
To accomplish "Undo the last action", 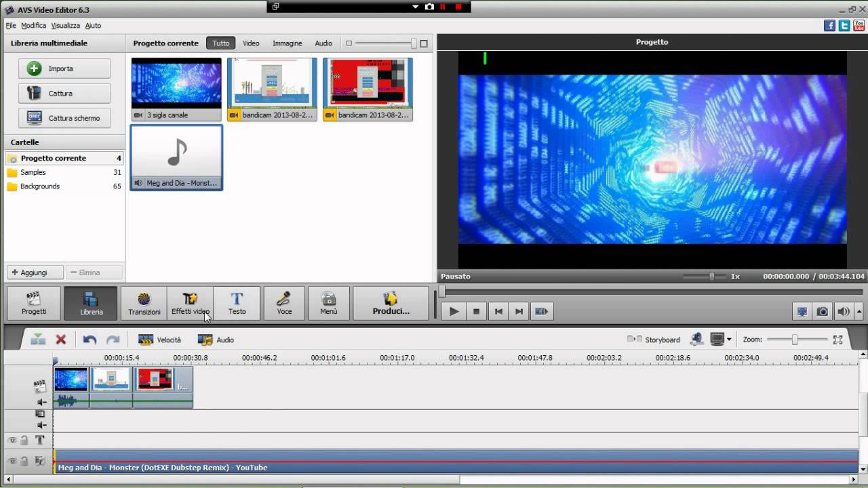I will coord(90,340).
